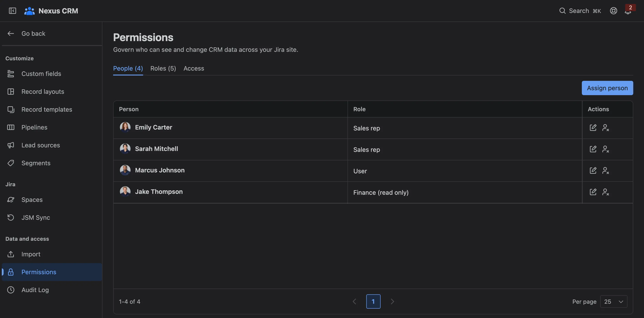Switch to the Roles (5) tab
Screen dimensions: 644x318
[x=163, y=68]
